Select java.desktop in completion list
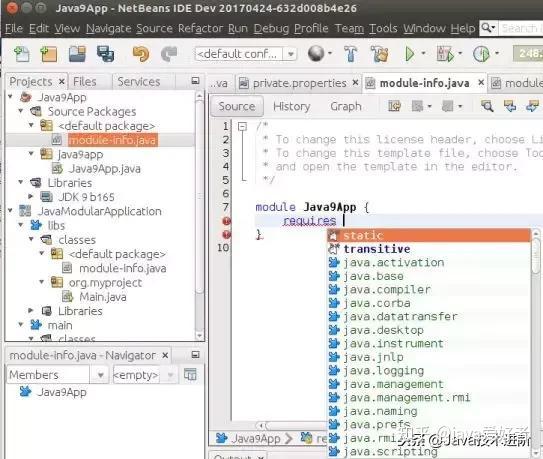This screenshot has height=459, width=543. coord(429,330)
